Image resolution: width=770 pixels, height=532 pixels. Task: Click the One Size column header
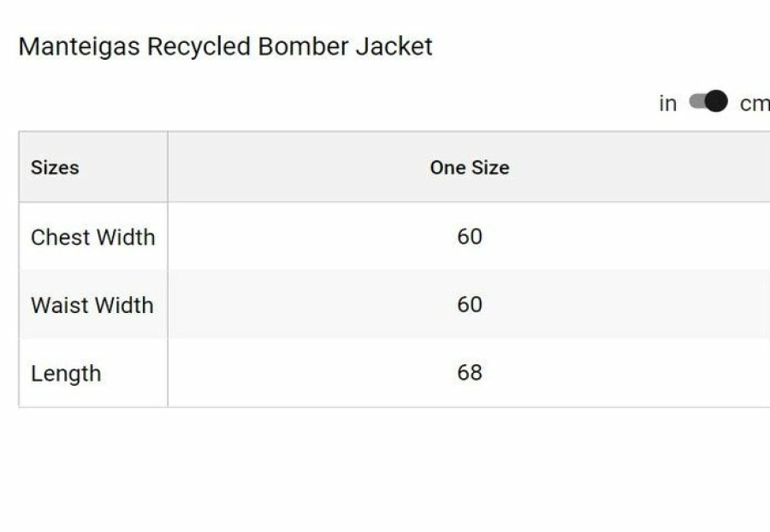point(470,168)
